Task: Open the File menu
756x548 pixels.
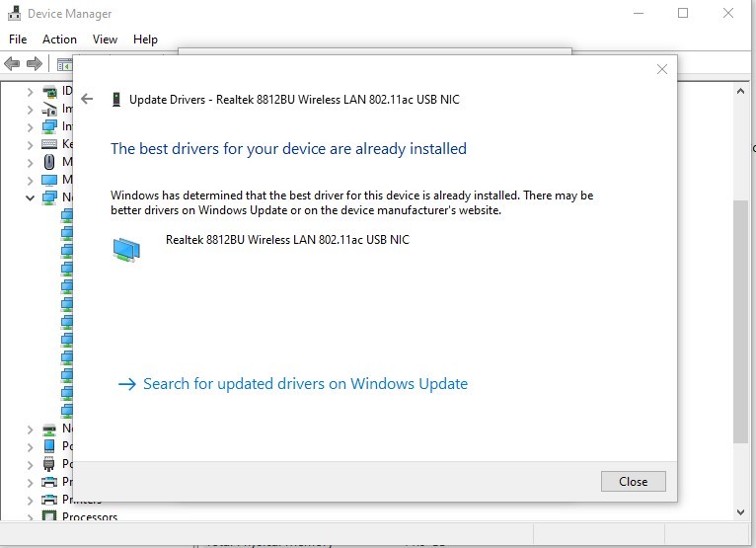Action: click(18, 39)
